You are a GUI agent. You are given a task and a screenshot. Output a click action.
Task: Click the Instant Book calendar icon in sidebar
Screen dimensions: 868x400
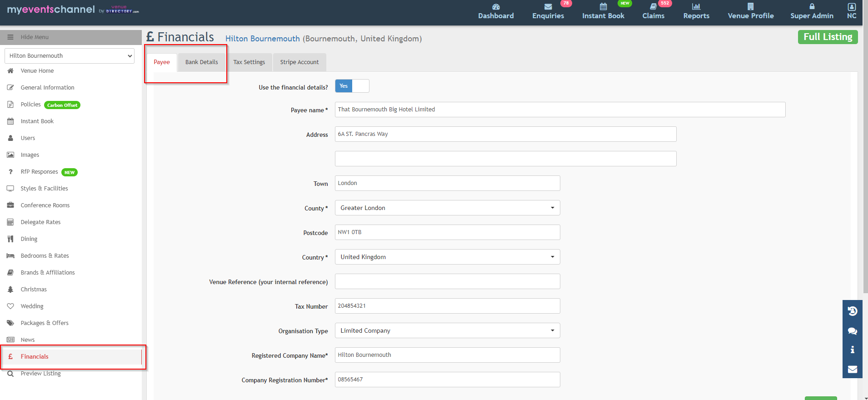10,121
